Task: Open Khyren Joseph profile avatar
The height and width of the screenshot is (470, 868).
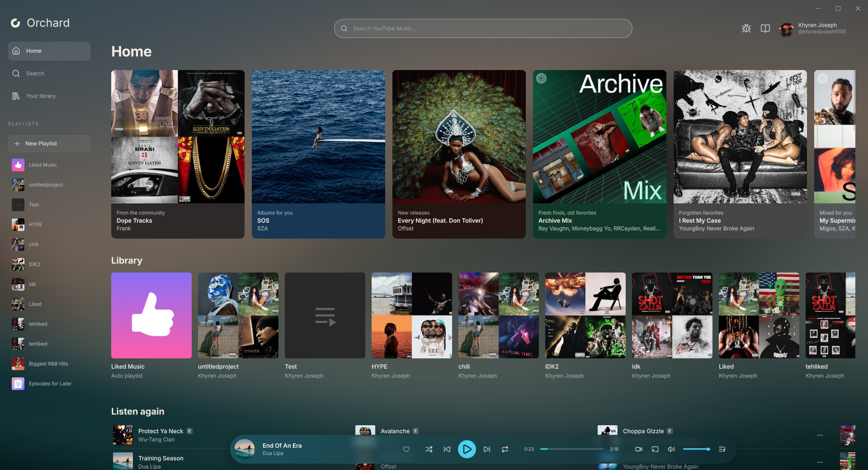Action: pyautogui.click(x=786, y=29)
